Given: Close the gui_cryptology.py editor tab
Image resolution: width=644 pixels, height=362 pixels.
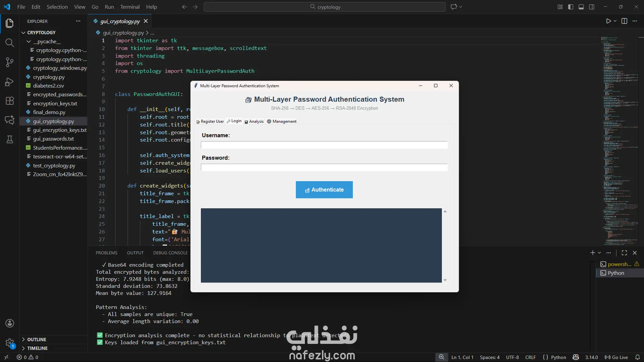Looking at the screenshot, I should click(x=146, y=21).
